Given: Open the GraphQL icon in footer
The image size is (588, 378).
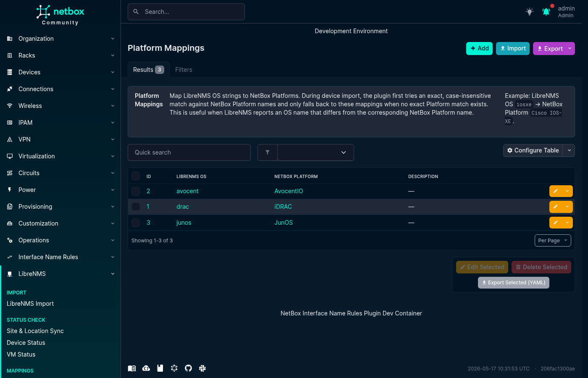Looking at the screenshot, I should coord(174,368).
